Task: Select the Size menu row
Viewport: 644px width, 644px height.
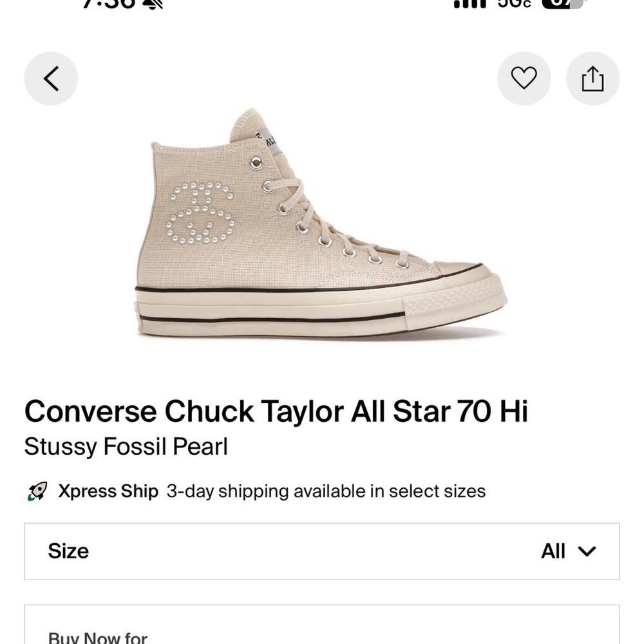Action: [x=322, y=551]
